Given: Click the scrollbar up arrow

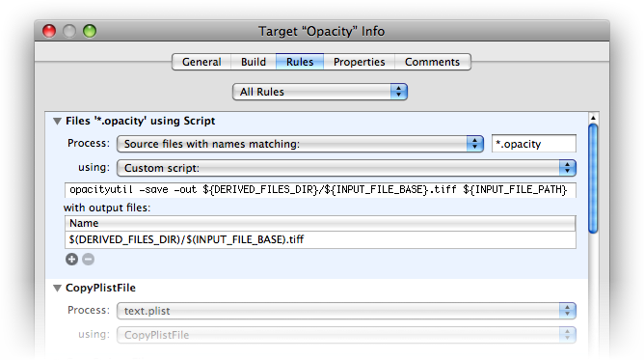Looking at the screenshot, I should tap(593, 118).
